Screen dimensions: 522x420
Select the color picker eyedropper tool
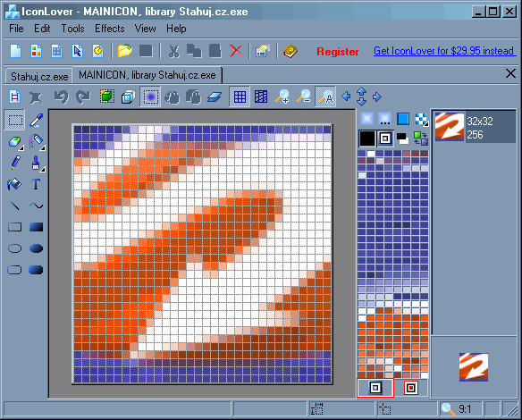pos(37,120)
